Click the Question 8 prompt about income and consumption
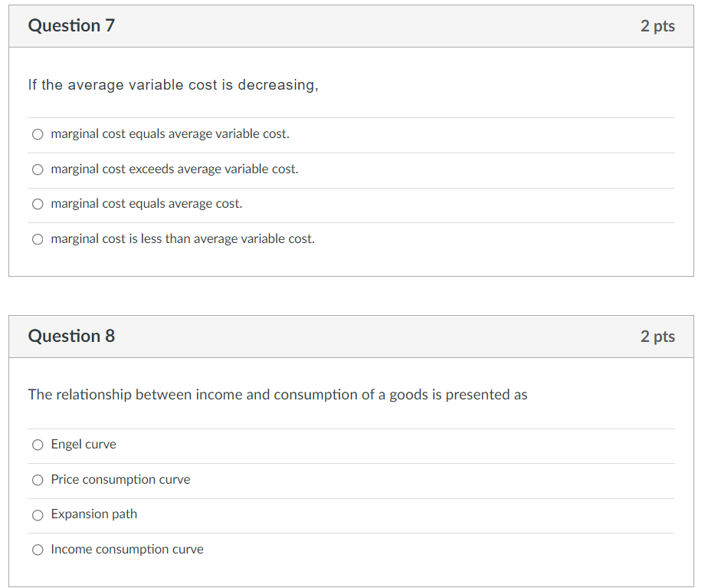Image resolution: width=708 pixels, height=588 pixels. point(277,395)
